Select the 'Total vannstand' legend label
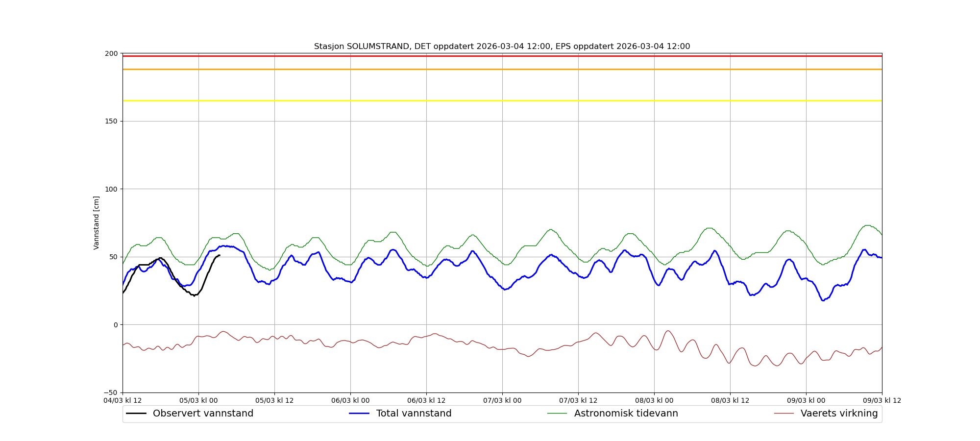Screen dimensions: 980x441 tap(414, 414)
